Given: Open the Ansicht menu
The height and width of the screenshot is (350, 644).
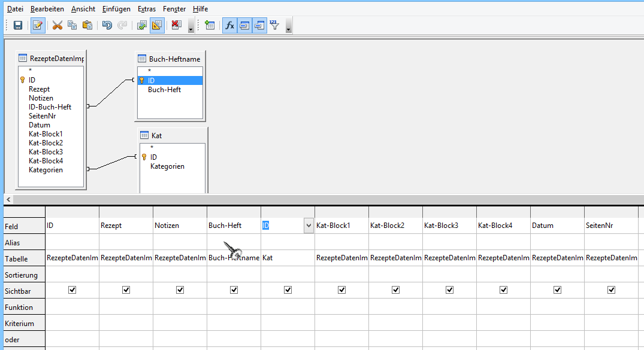Looking at the screenshot, I should (83, 9).
